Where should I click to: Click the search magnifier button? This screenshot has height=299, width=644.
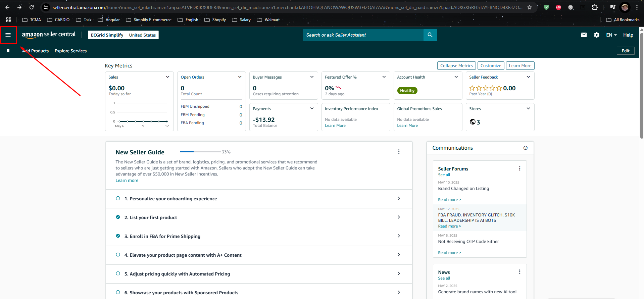click(x=430, y=35)
